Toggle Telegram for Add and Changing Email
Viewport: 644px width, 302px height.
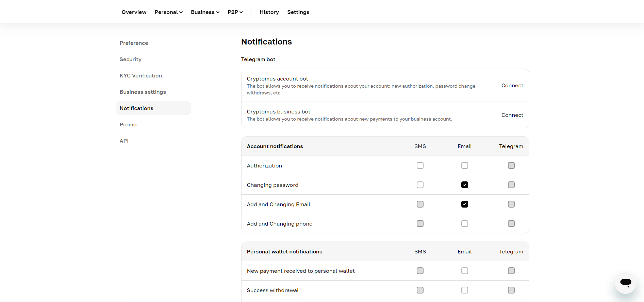pos(511,204)
